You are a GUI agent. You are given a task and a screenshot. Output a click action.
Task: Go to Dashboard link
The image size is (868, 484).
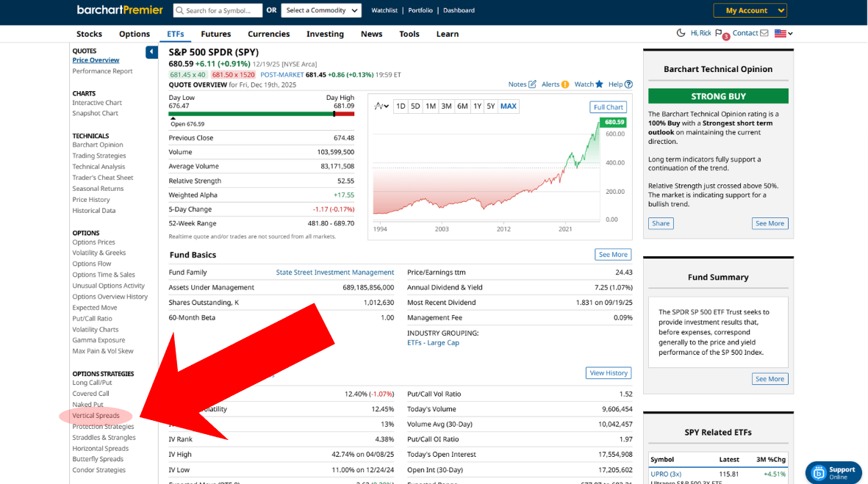point(459,10)
